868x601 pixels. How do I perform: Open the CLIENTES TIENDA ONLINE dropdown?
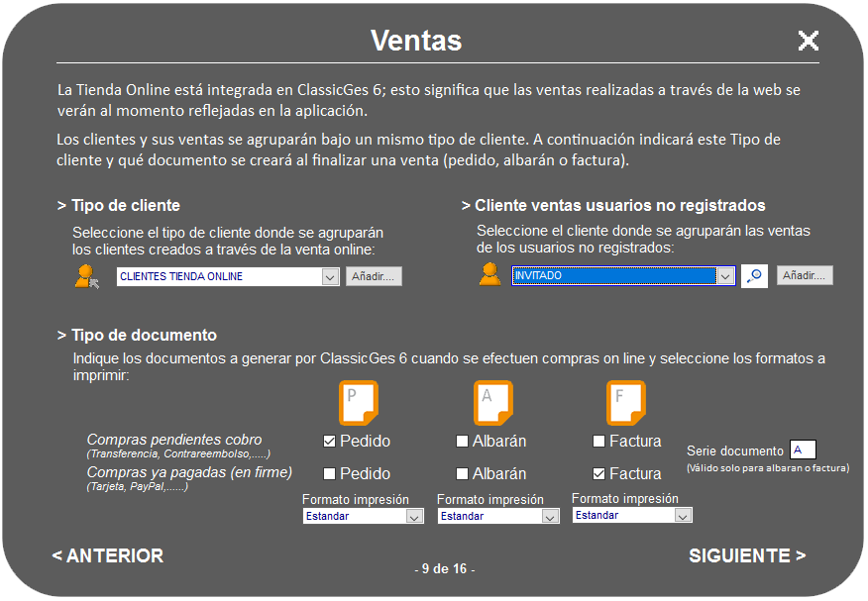click(x=330, y=277)
